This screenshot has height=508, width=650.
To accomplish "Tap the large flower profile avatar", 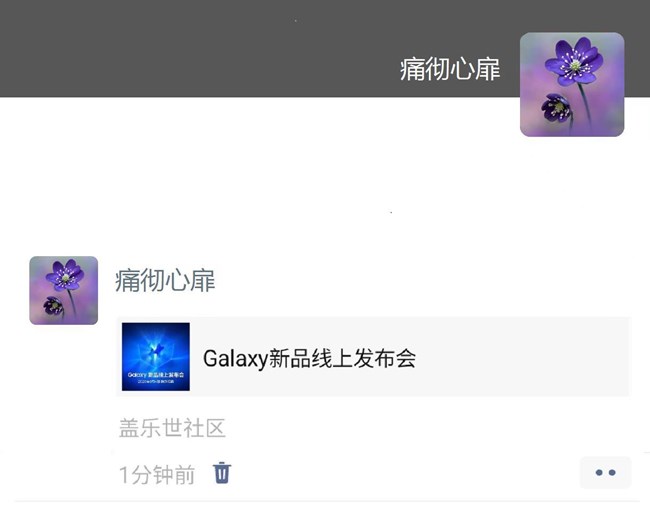I will click(572, 85).
